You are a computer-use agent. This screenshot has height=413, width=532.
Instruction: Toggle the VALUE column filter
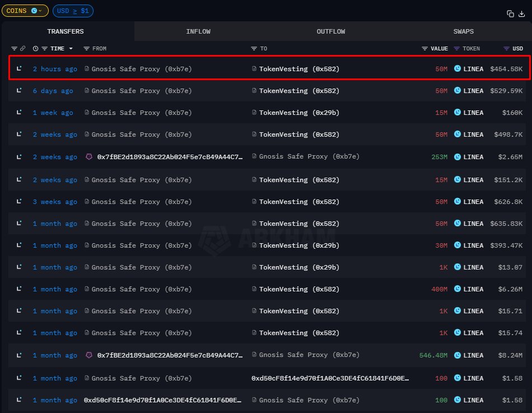(425, 49)
